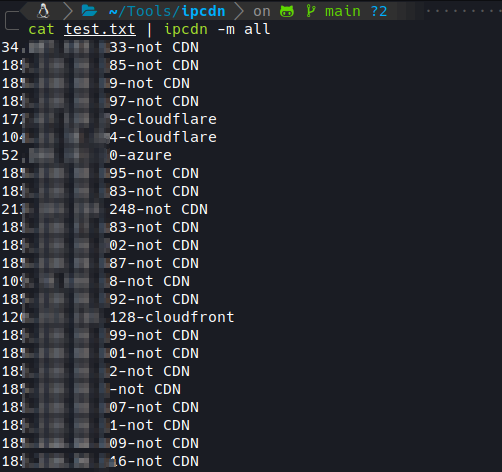Click the chevron after the ipcdn path

click(x=239, y=11)
